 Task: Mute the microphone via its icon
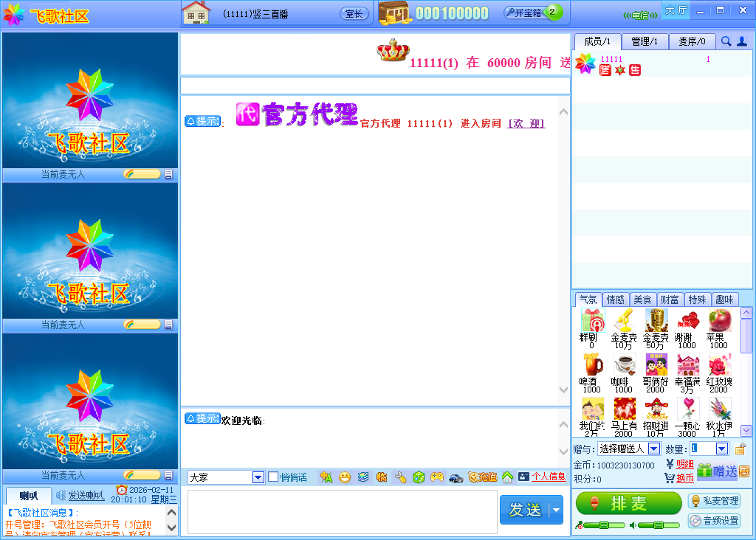(580, 525)
